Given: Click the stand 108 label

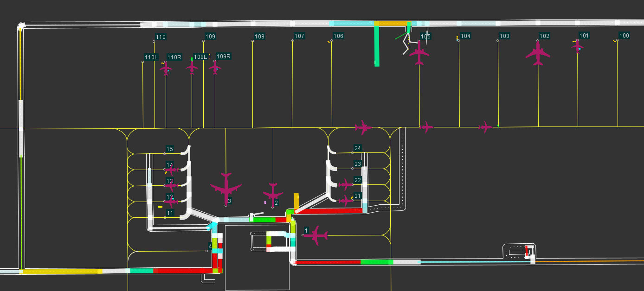Looking at the screenshot, I should pos(259,37).
